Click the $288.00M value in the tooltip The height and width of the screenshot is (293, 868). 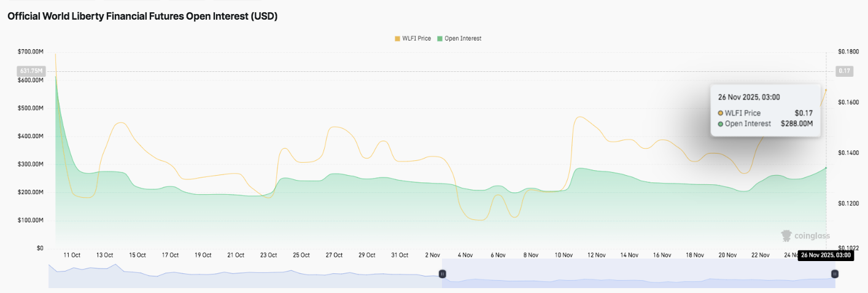click(797, 123)
